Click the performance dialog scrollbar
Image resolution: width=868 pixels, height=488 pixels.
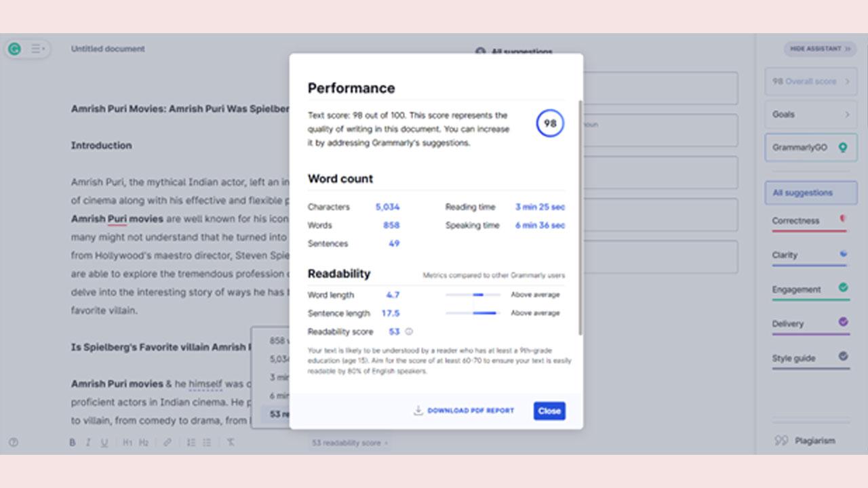(x=580, y=217)
